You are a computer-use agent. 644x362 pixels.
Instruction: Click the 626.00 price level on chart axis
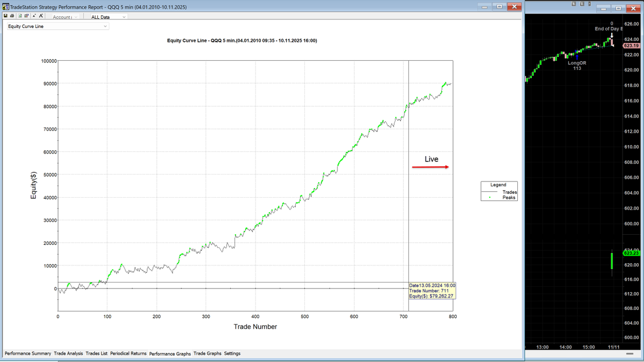click(632, 24)
